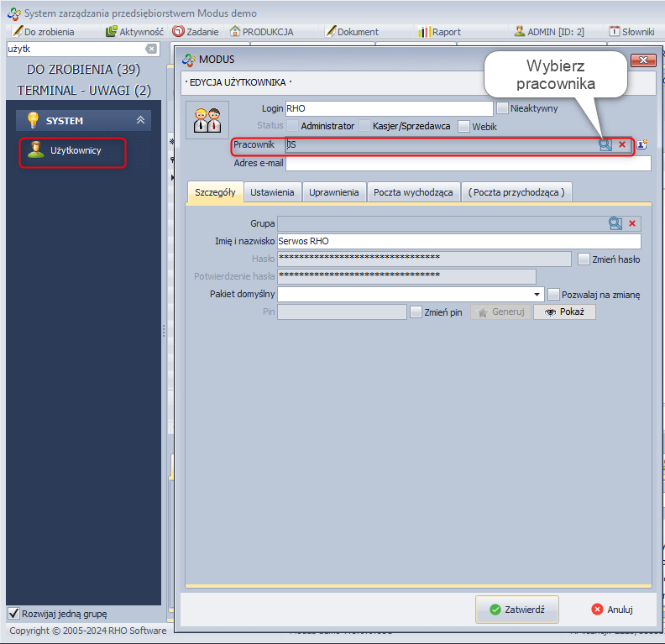The width and height of the screenshot is (665, 644).
Task: Click the Pokaż button
Action: [564, 312]
